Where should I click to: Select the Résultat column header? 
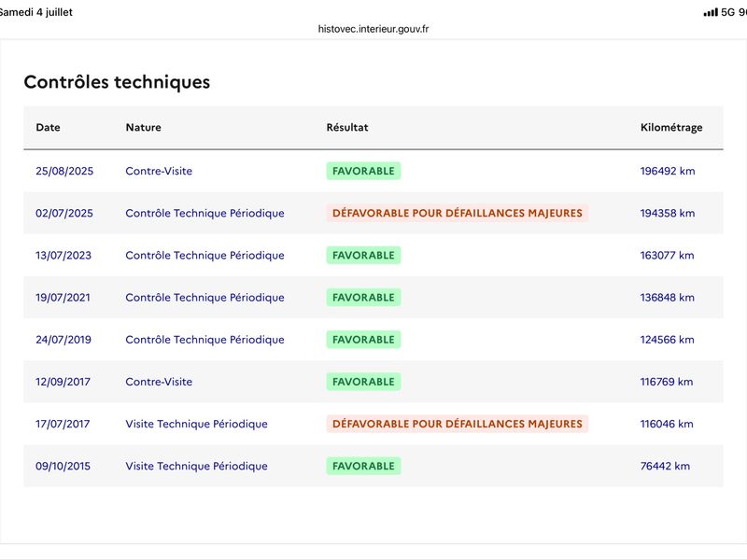click(x=347, y=128)
